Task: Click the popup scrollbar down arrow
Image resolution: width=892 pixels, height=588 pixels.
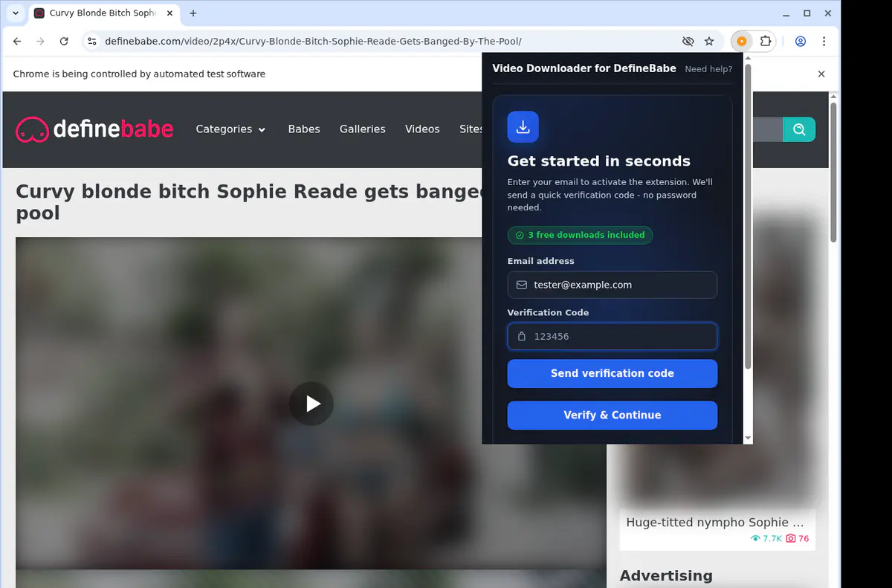Action: click(x=748, y=439)
